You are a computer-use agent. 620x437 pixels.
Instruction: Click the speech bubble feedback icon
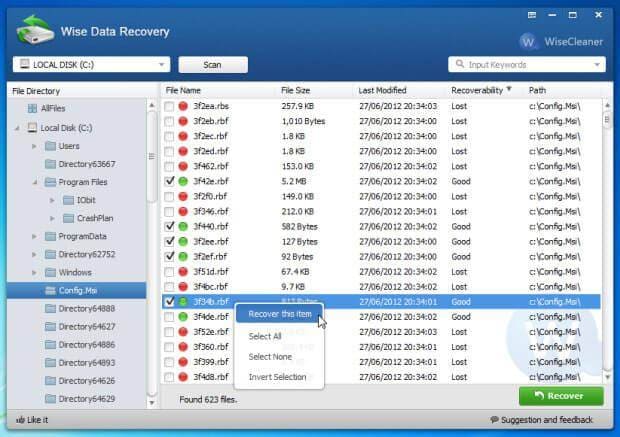coord(494,419)
